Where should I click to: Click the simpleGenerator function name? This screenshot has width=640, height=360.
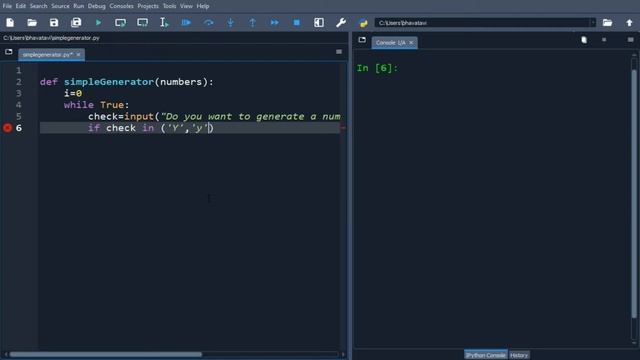click(109, 82)
